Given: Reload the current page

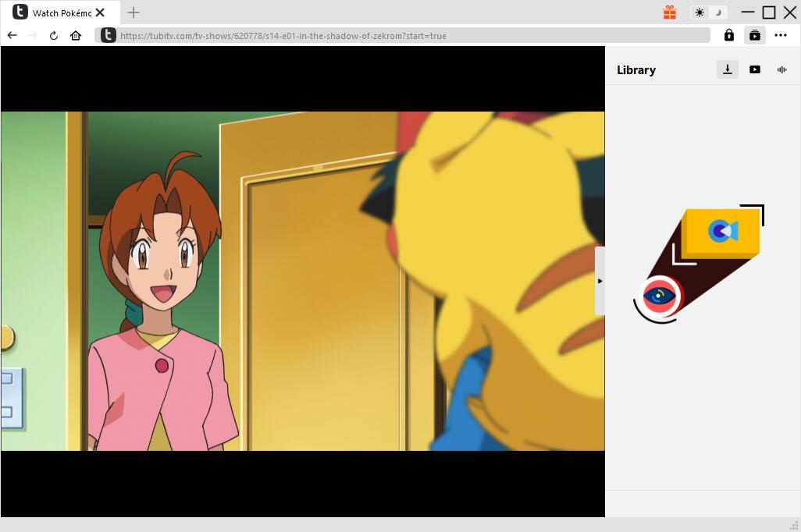Looking at the screenshot, I should [x=54, y=35].
